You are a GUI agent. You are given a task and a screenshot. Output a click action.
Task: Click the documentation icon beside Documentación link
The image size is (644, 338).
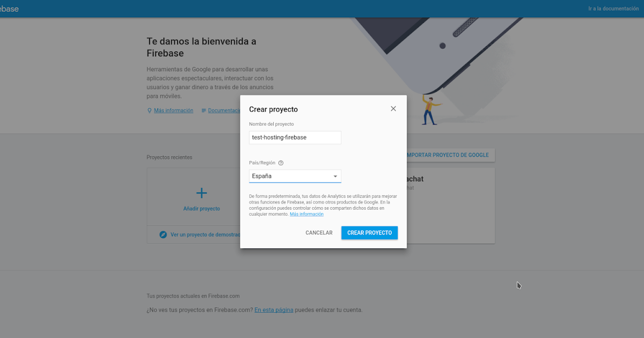point(204,111)
